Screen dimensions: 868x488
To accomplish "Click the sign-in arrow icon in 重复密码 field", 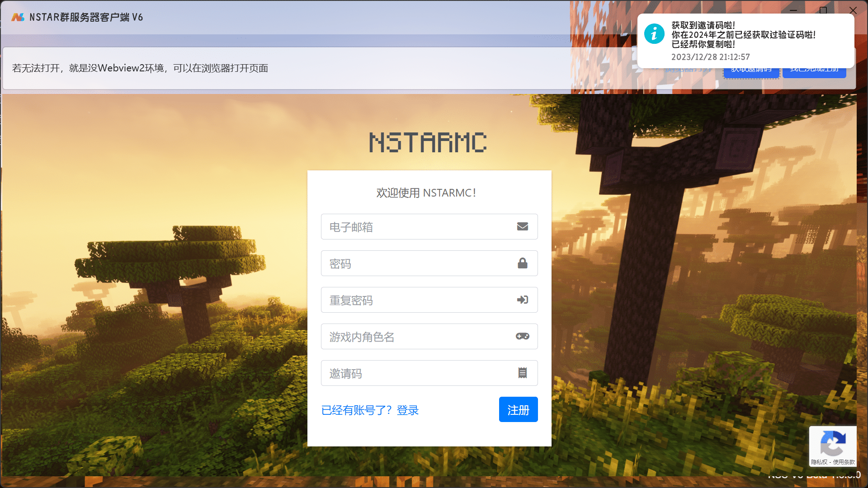I will point(523,300).
